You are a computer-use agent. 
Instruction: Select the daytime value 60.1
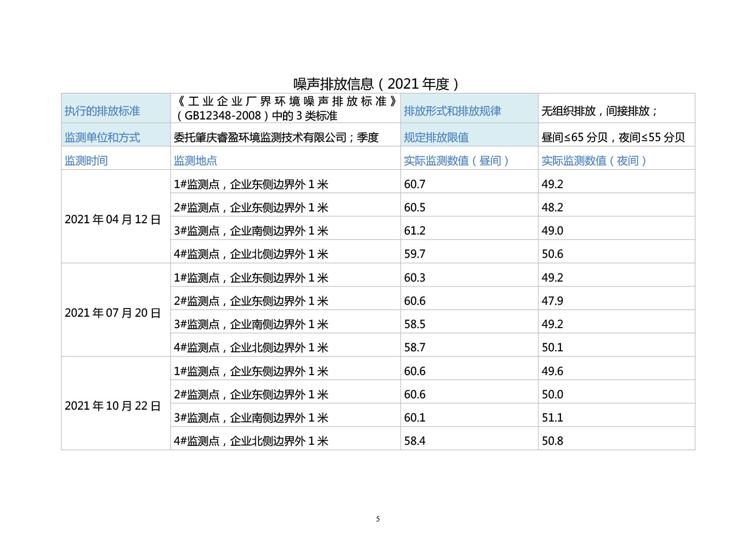469,415
